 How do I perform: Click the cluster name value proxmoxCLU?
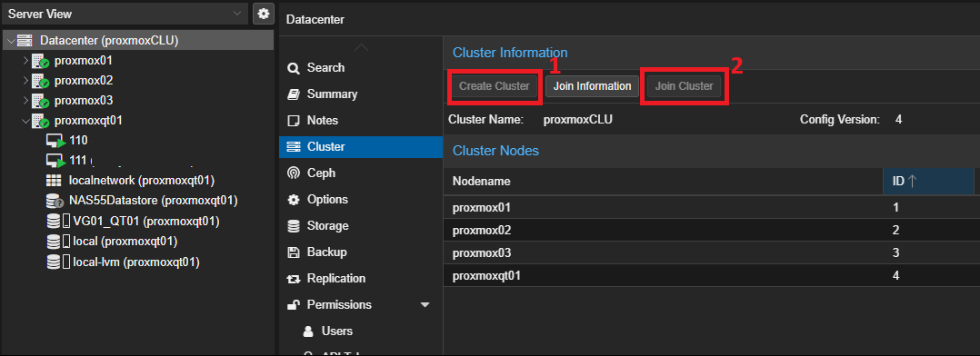pyautogui.click(x=578, y=119)
